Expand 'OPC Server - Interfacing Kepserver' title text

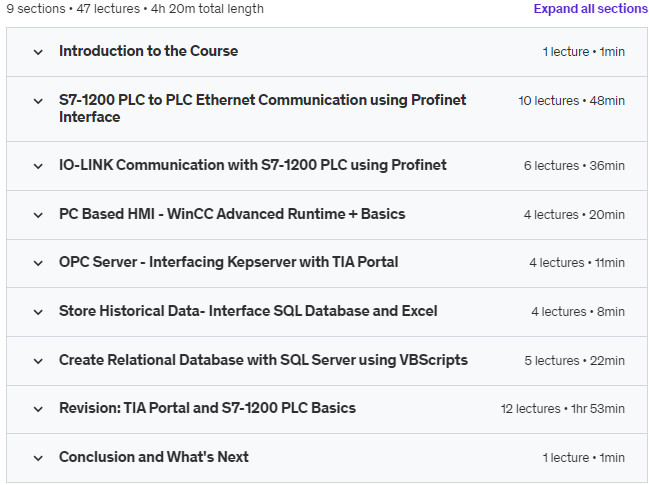tap(228, 262)
